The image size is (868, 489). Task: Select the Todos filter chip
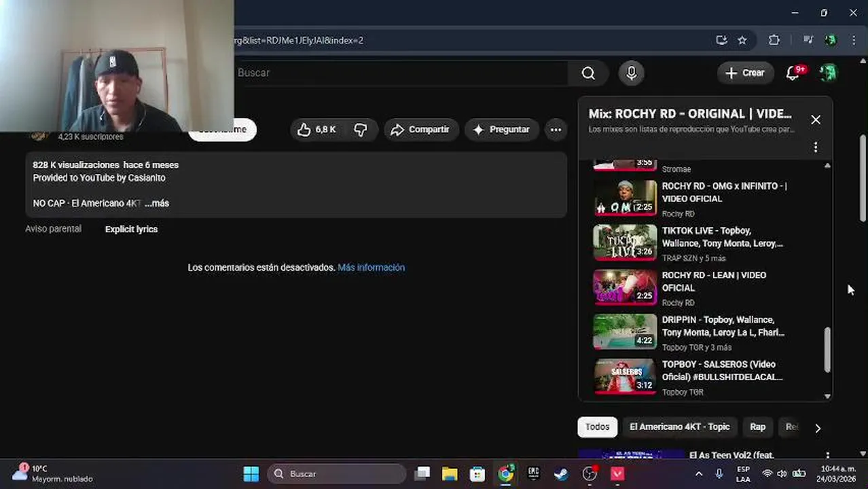598,427
